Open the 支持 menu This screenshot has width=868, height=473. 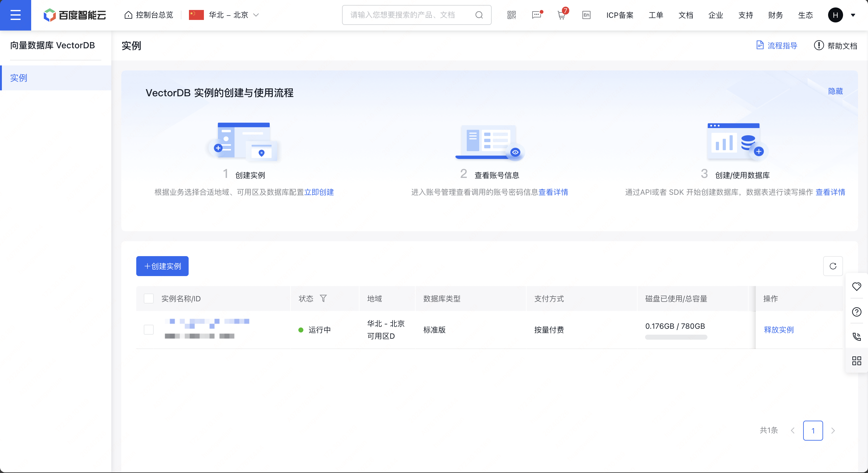(x=746, y=15)
